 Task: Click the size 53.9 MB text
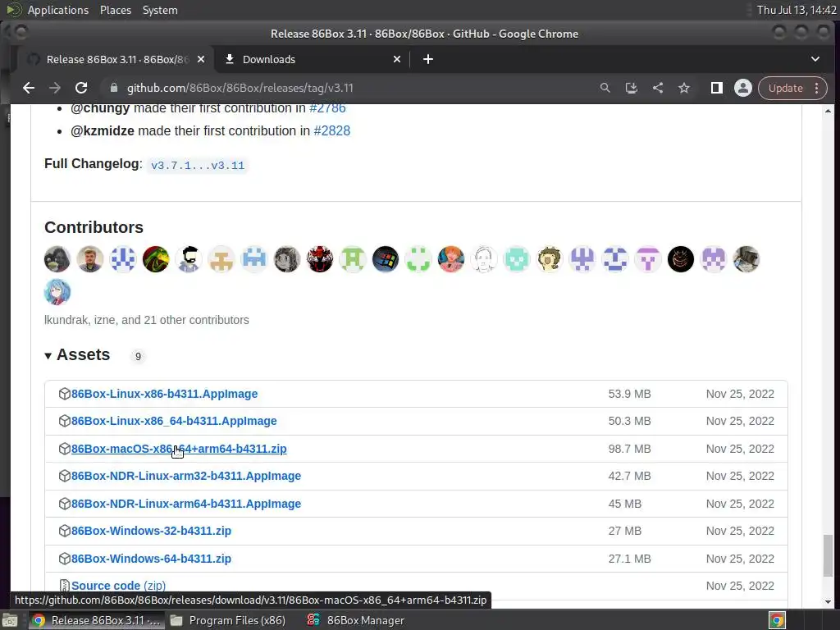pyautogui.click(x=629, y=394)
